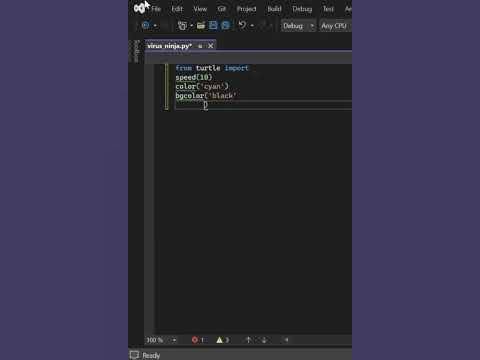This screenshot has width=480, height=360.
Task: Click the Open File folder icon
Action: [201, 25]
